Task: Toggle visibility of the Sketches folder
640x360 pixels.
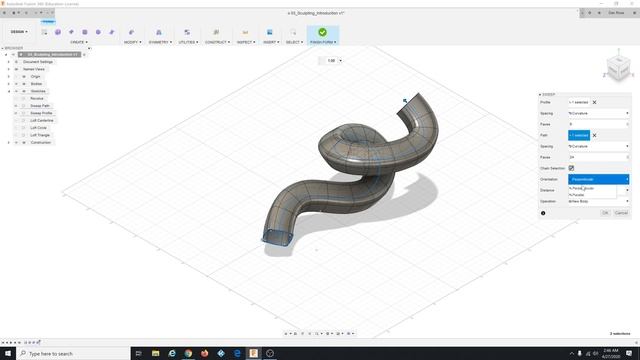Action: [16, 91]
